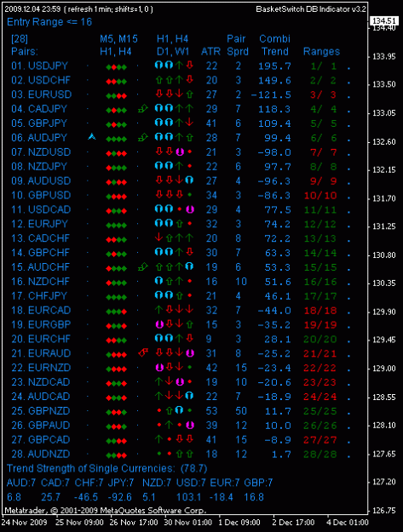Click the green dot in GBPUSD row
Image resolution: width=403 pixels, height=532 pixels.
coord(190,195)
